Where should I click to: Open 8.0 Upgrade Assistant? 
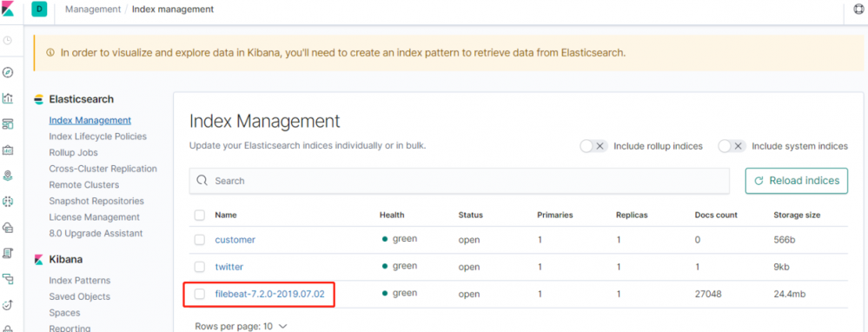pyautogui.click(x=96, y=233)
